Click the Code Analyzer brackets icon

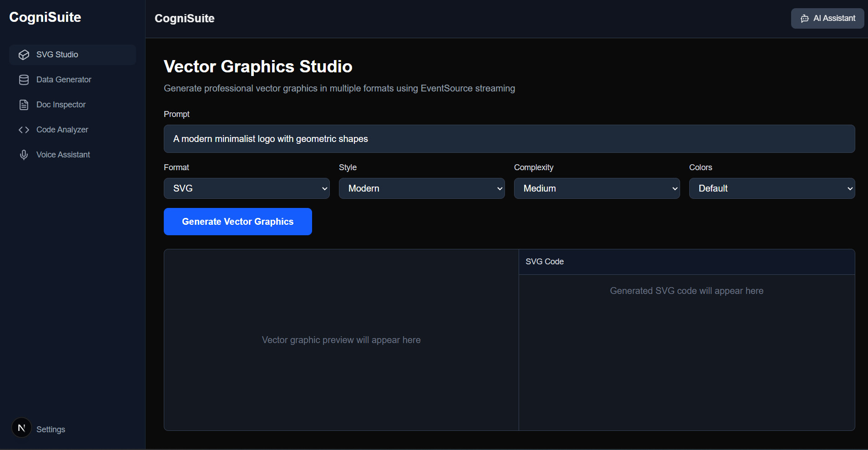coord(24,130)
